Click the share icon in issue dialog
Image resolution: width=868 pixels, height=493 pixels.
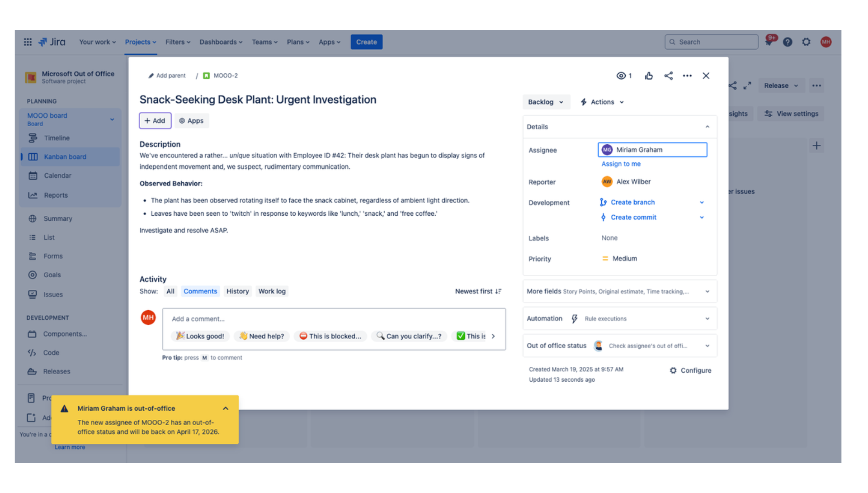pyautogui.click(x=668, y=76)
